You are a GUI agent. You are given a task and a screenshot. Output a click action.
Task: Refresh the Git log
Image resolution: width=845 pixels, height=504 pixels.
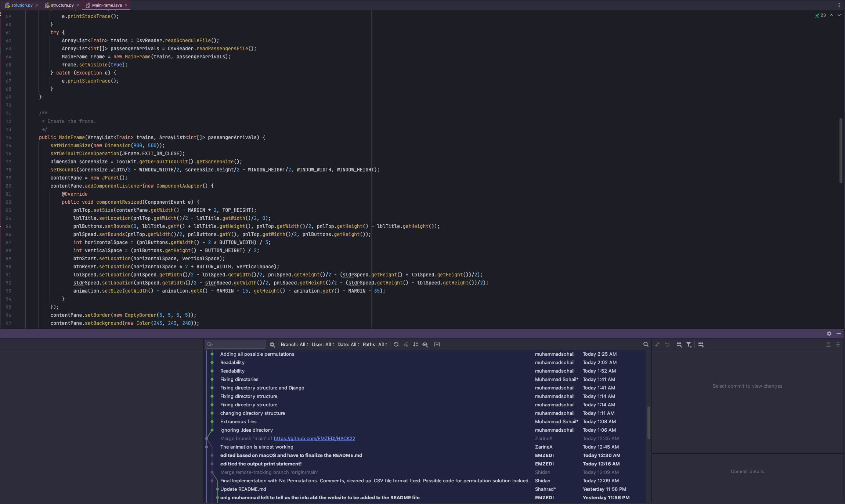(x=396, y=344)
